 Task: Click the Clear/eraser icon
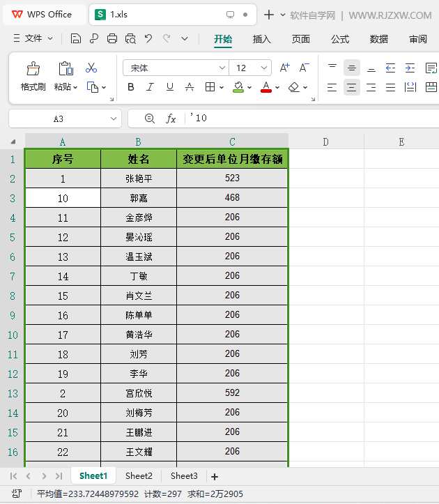coord(294,87)
